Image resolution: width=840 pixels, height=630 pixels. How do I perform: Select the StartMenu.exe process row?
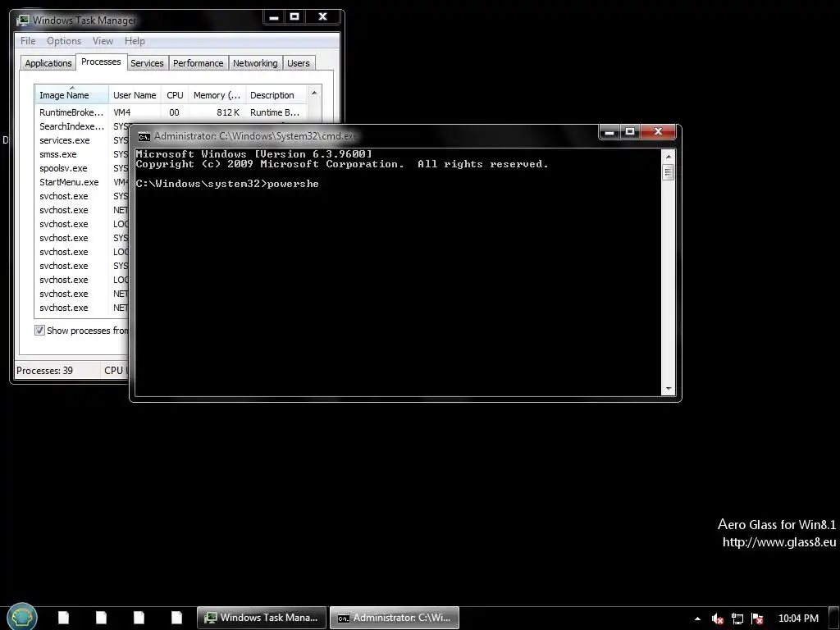point(83,182)
